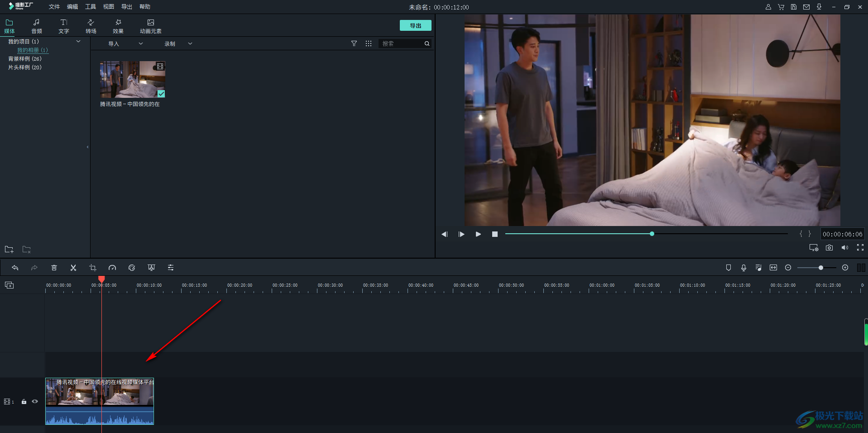Toggle track 1 visibility eye
The image size is (868, 433).
35,401
